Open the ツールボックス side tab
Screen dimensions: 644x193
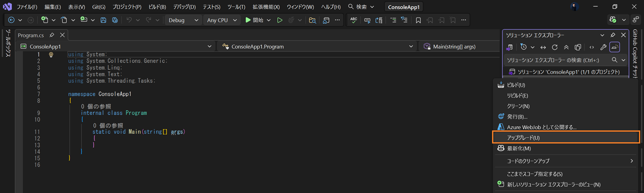[8, 43]
